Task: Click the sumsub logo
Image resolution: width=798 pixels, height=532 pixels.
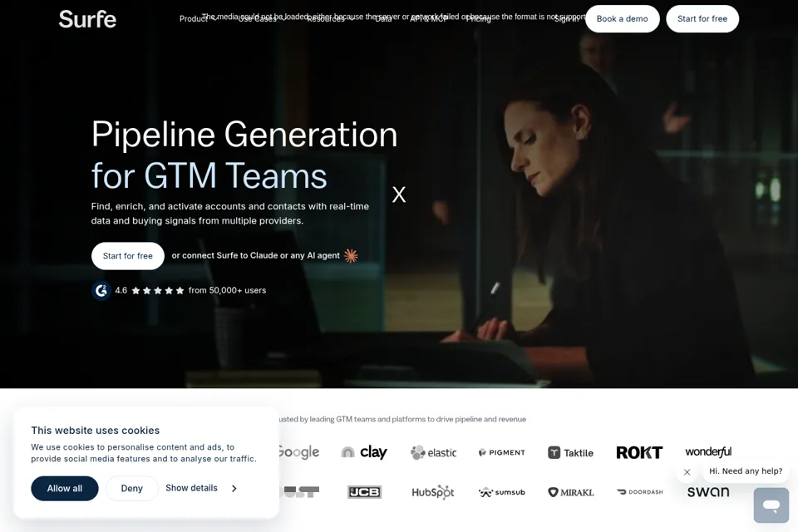Action: point(502,492)
